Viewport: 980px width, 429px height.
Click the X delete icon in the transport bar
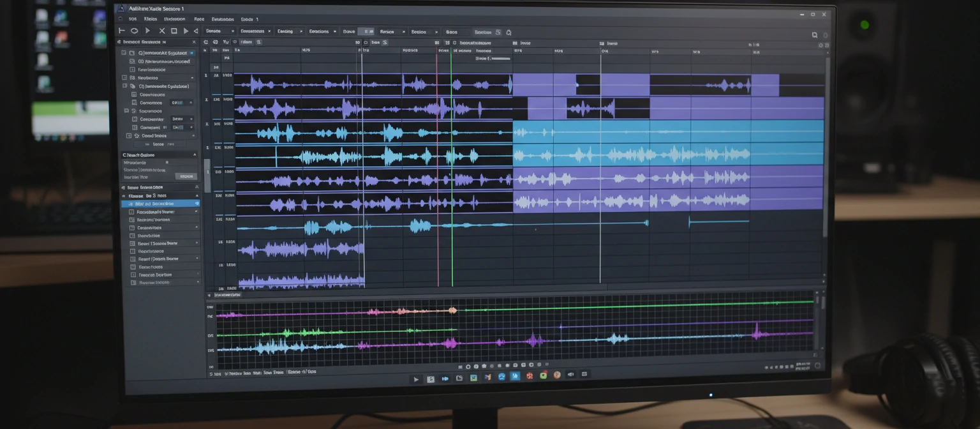pos(161,31)
